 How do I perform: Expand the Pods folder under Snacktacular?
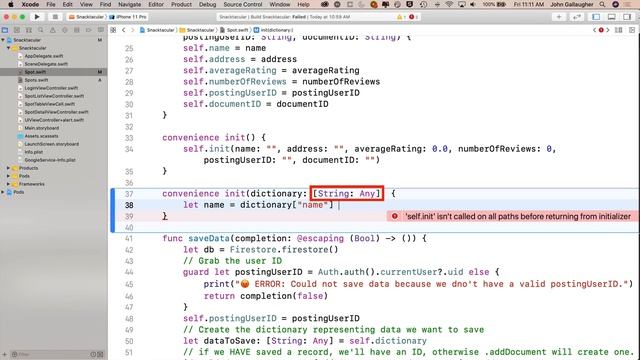coord(8,176)
